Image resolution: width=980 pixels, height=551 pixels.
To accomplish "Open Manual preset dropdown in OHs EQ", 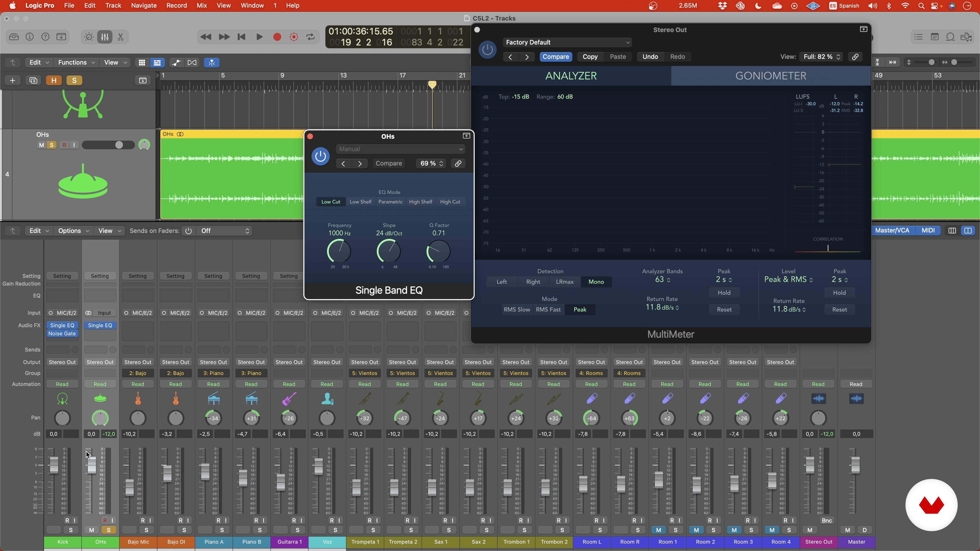I will click(x=400, y=149).
